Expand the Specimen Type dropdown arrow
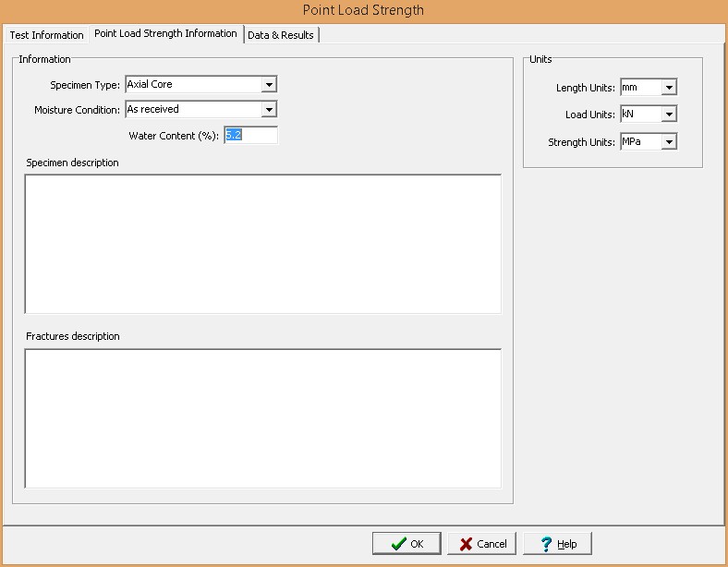The image size is (728, 567). [269, 85]
